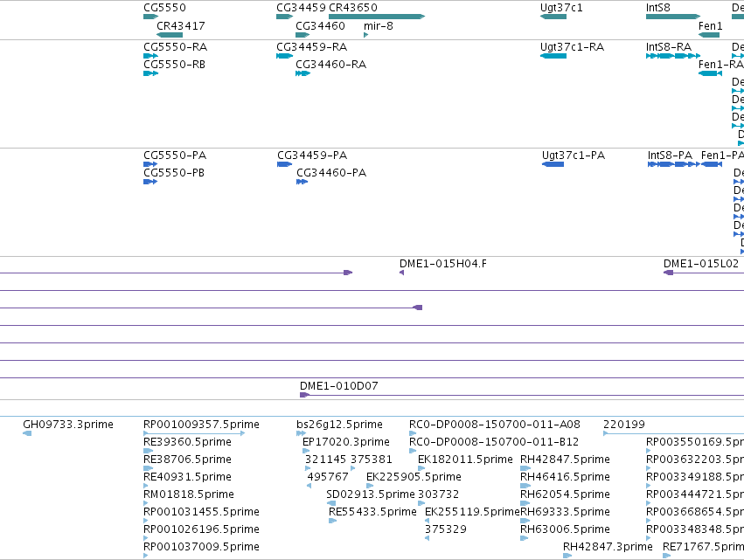Click the 495767 feature label
The height and width of the screenshot is (560, 744).
point(328,477)
